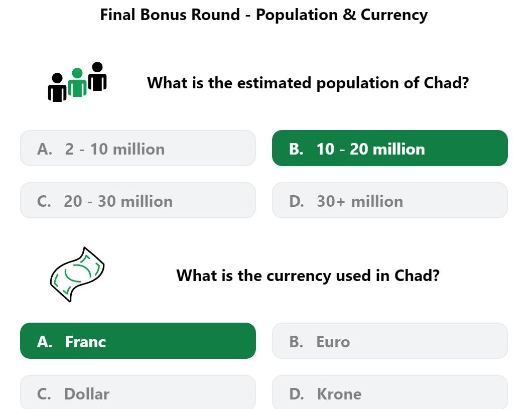
Task: Choose the Krone currency option
Action: click(390, 392)
